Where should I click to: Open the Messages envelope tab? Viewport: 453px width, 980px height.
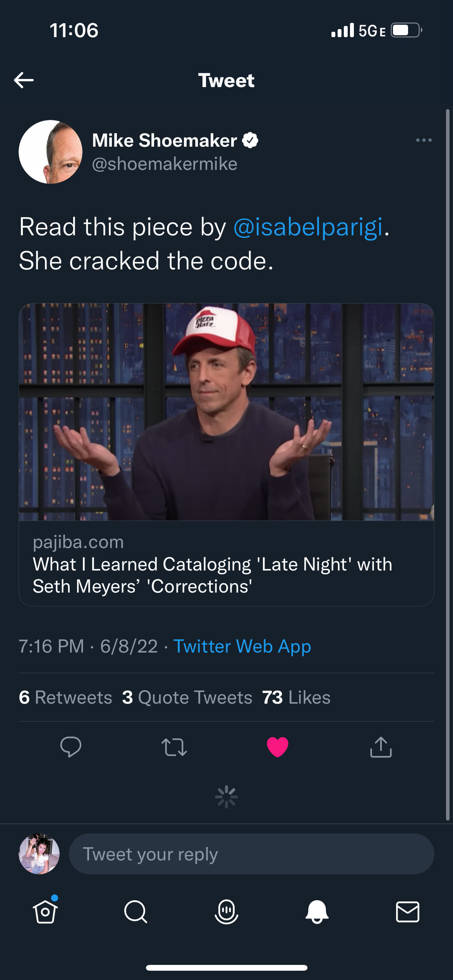(x=407, y=911)
